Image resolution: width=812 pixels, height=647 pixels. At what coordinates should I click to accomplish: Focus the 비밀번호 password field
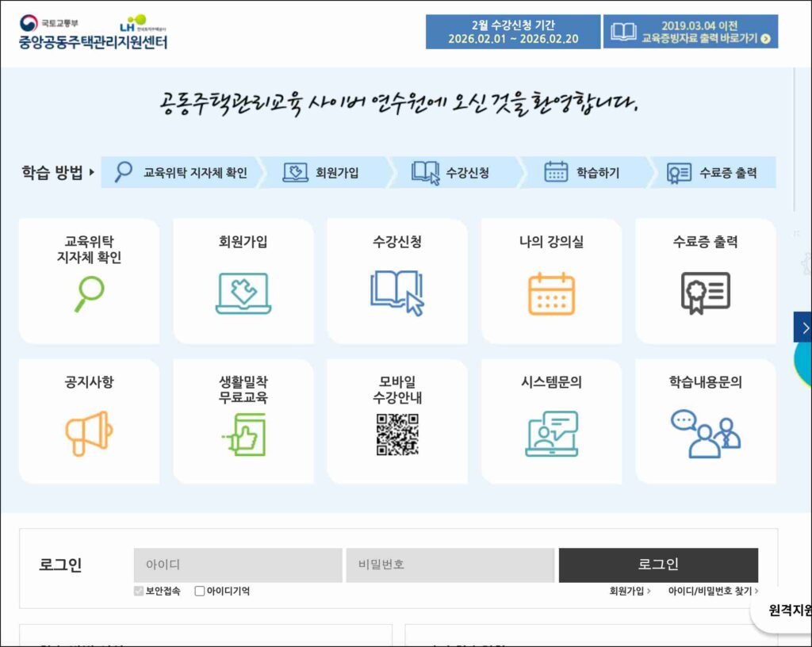[x=450, y=565]
